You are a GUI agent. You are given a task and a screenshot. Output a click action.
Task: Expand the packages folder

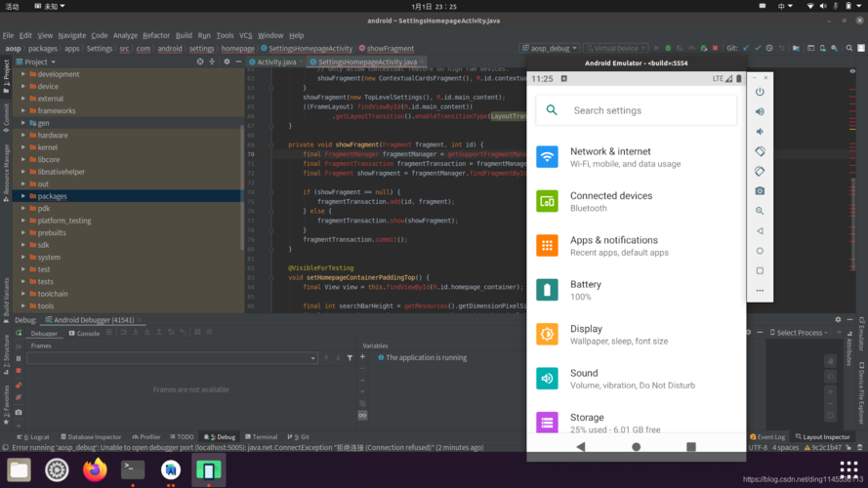tap(23, 196)
